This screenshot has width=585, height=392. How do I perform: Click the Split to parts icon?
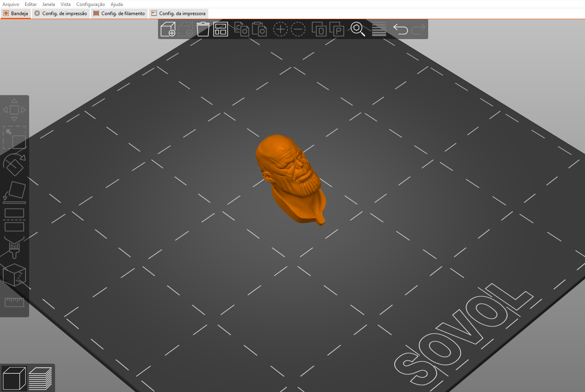point(337,29)
